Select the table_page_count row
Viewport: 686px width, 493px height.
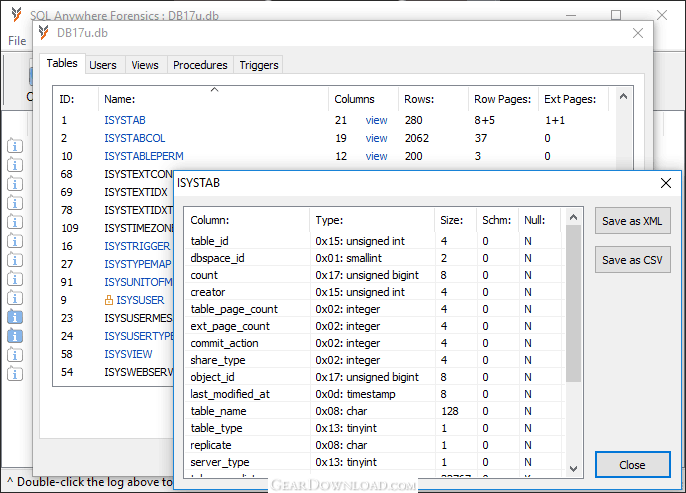click(374, 309)
